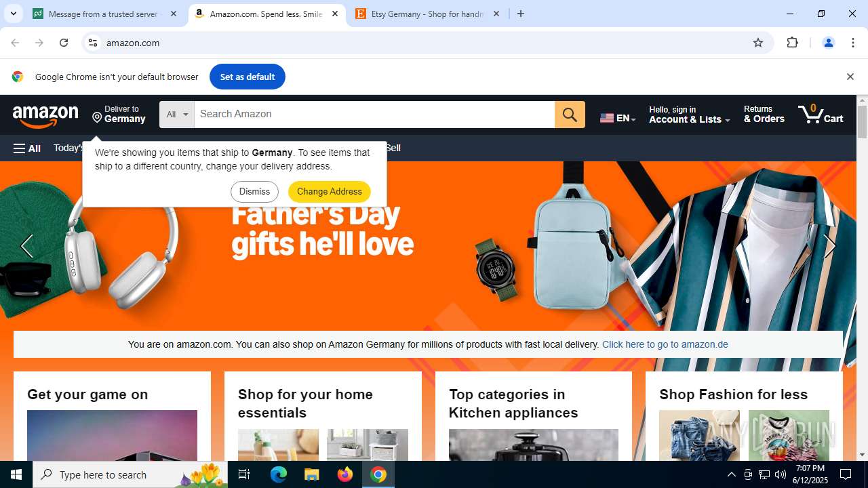
Task: Expand the search category All dropdown
Action: [x=177, y=115]
